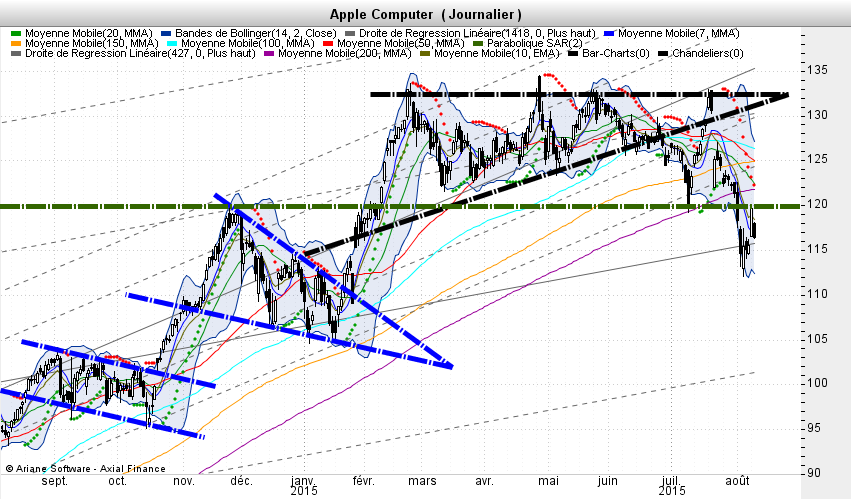Image resolution: width=851 pixels, height=499 pixels.
Task: Click the cyan swatch for Moyenne Mobile(100, MMA)
Action: 172,43
